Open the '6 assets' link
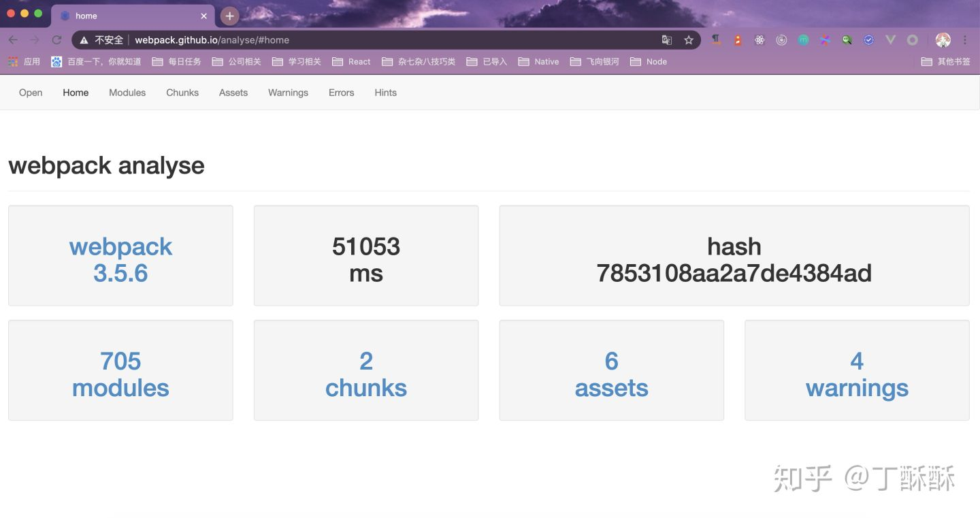This screenshot has width=980, height=518. [611, 374]
